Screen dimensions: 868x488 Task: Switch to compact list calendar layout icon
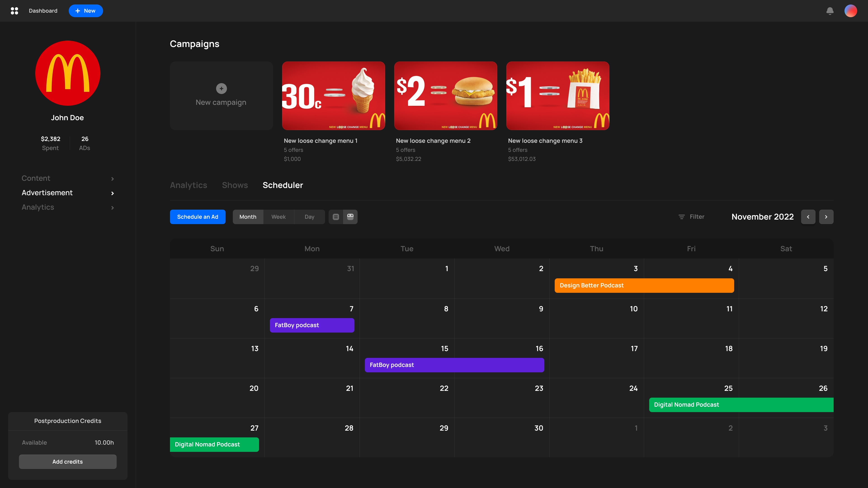(x=336, y=217)
